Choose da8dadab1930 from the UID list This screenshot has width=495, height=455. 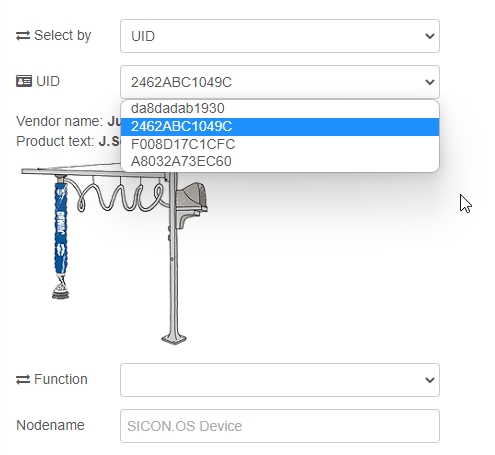(280, 109)
